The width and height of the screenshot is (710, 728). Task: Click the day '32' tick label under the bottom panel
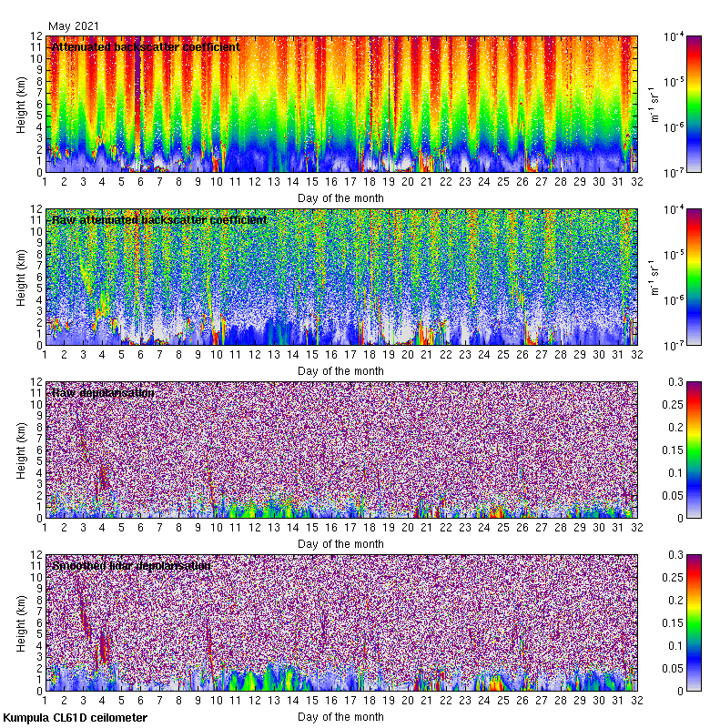637,700
